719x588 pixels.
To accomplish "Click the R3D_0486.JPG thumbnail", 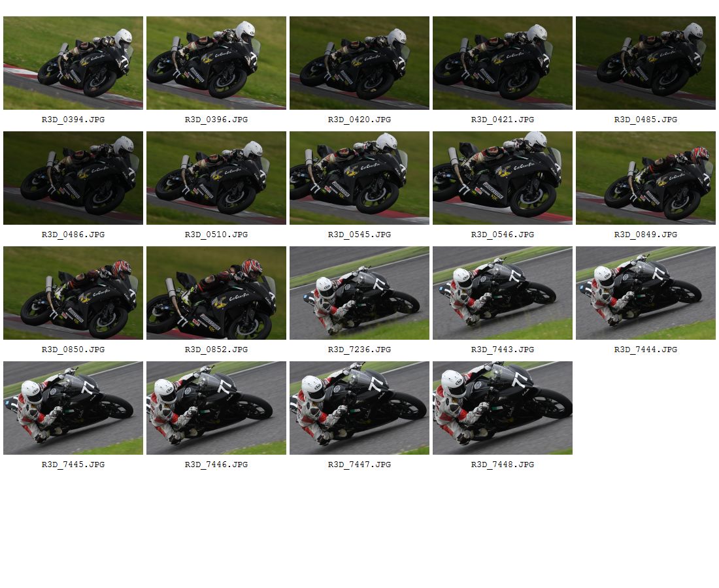I will point(73,178).
